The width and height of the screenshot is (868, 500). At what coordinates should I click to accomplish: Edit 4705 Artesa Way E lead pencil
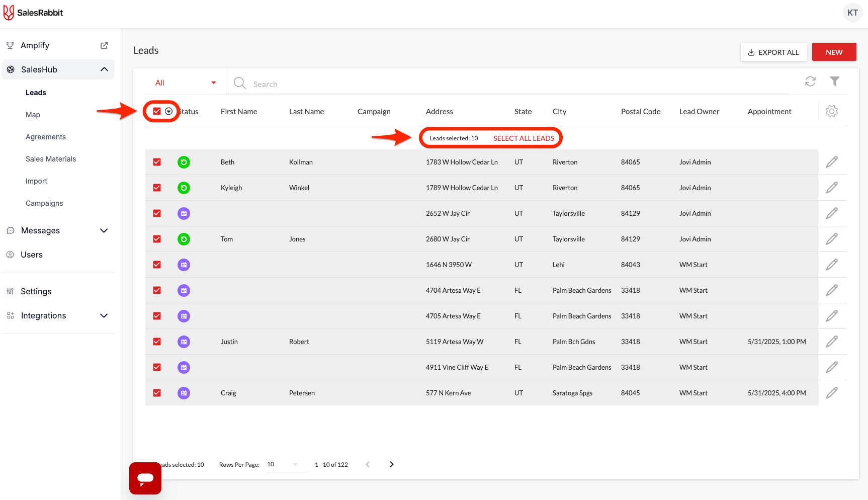[x=832, y=316]
